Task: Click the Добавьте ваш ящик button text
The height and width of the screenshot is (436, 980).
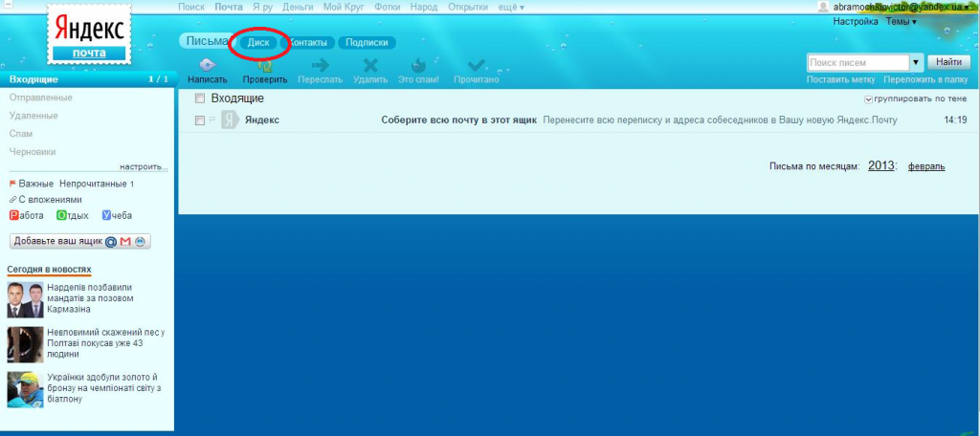Action: 58,241
